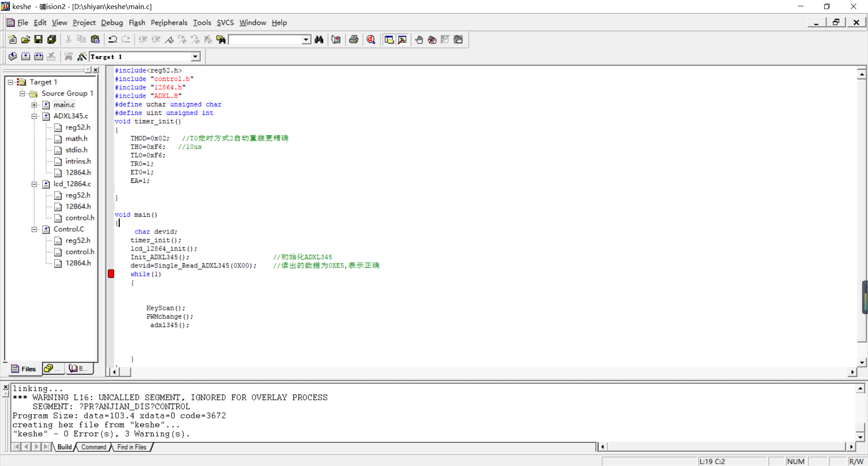Insert breakpoint using hand icon
Viewport: 868px width, 466px height.
tap(419, 40)
